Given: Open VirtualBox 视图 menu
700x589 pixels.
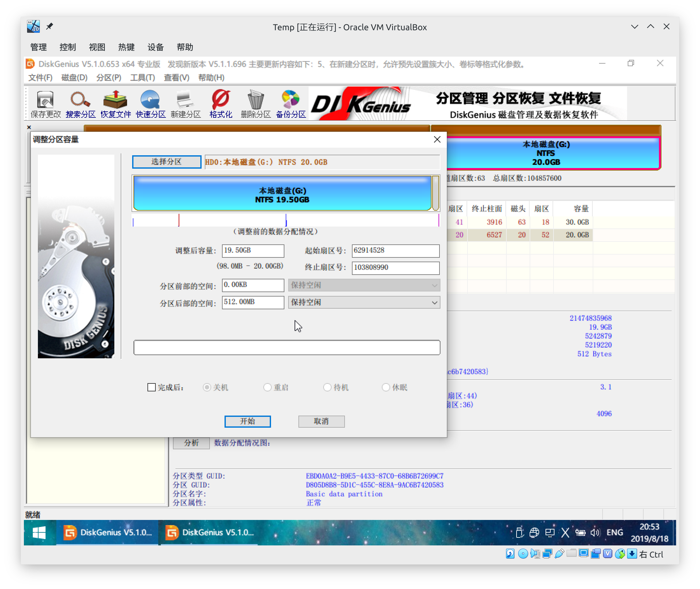Looking at the screenshot, I should coord(97,47).
